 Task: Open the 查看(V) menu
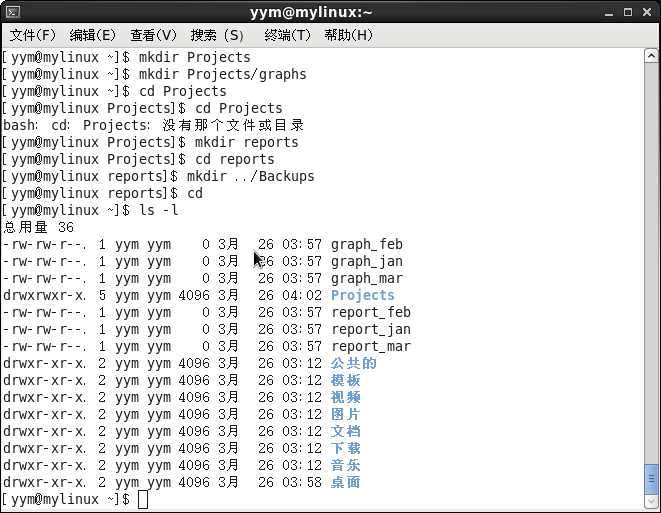(x=153, y=35)
